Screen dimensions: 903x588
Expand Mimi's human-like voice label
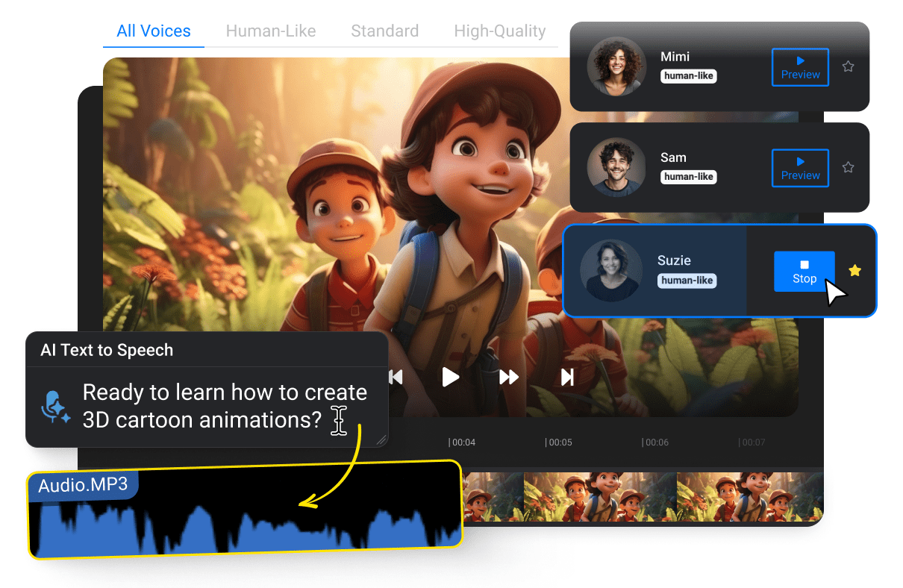tap(688, 75)
